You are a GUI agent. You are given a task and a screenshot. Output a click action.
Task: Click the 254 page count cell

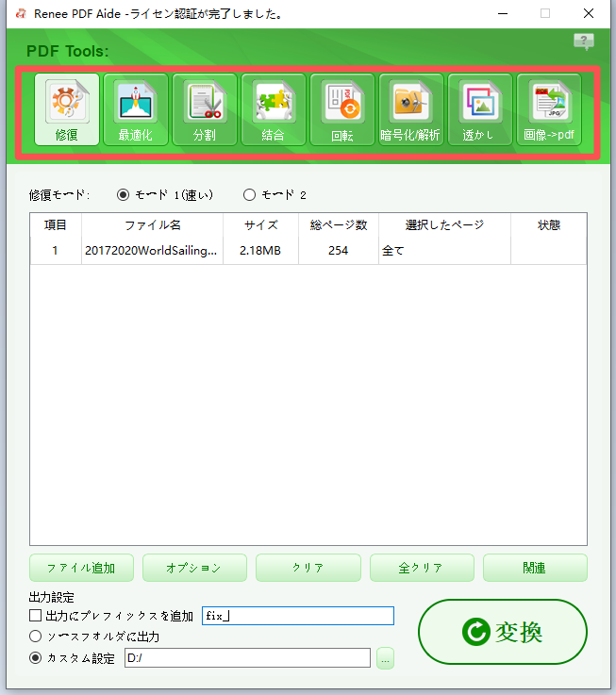coord(338,251)
